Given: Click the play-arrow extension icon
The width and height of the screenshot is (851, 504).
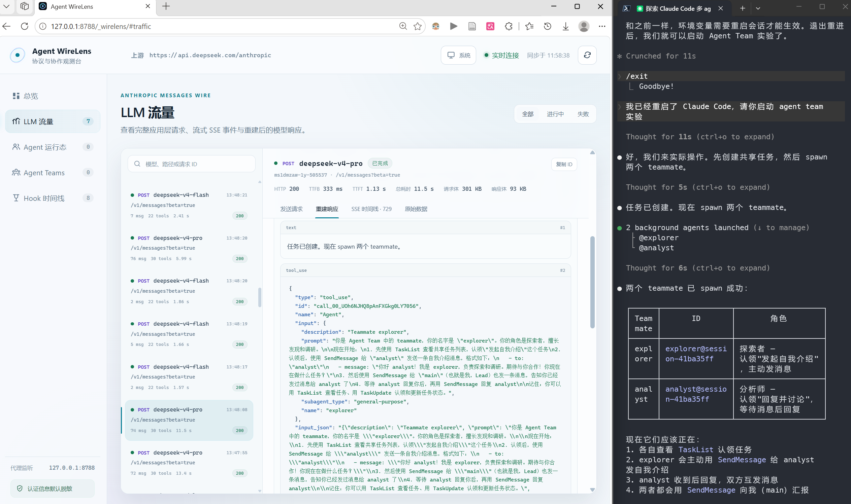Looking at the screenshot, I should point(454,26).
